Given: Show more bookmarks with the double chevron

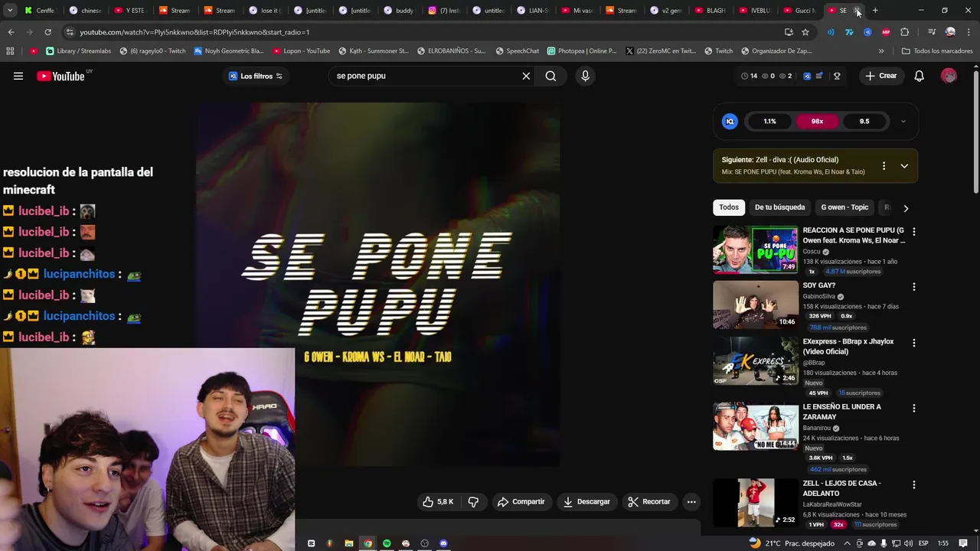Looking at the screenshot, I should click(881, 51).
